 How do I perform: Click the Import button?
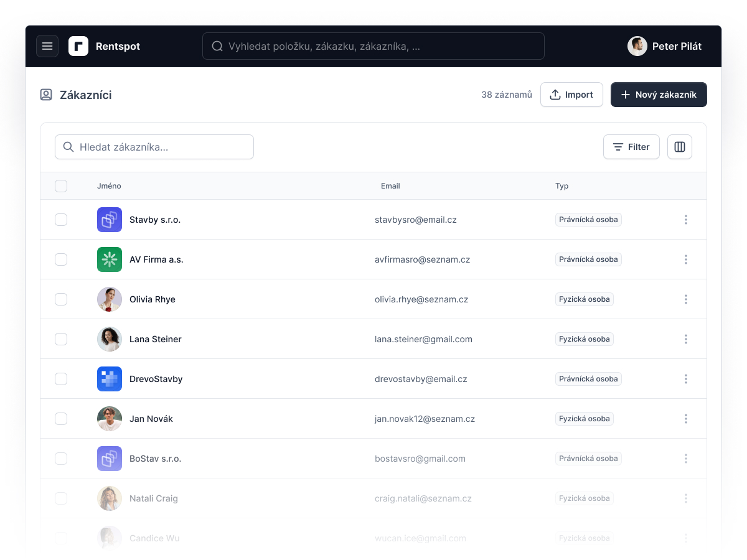point(571,95)
